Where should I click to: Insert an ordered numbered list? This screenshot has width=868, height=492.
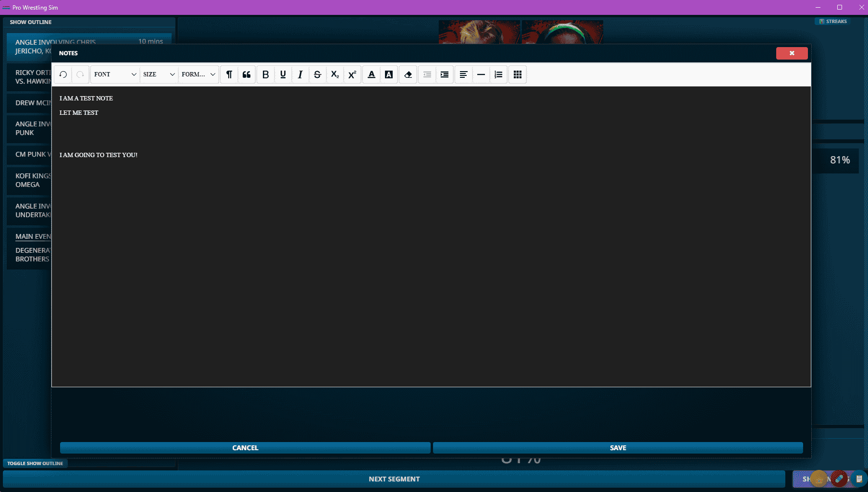point(498,74)
